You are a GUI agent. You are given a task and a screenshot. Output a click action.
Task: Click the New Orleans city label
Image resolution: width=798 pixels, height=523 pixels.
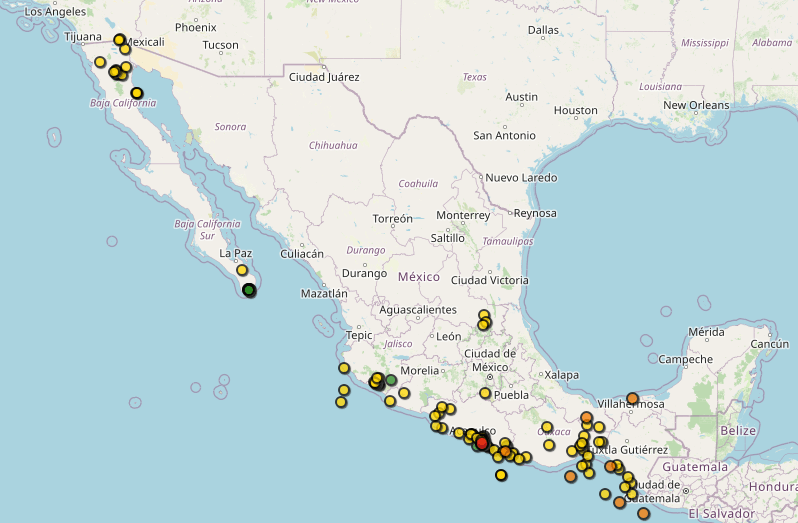[696, 105]
